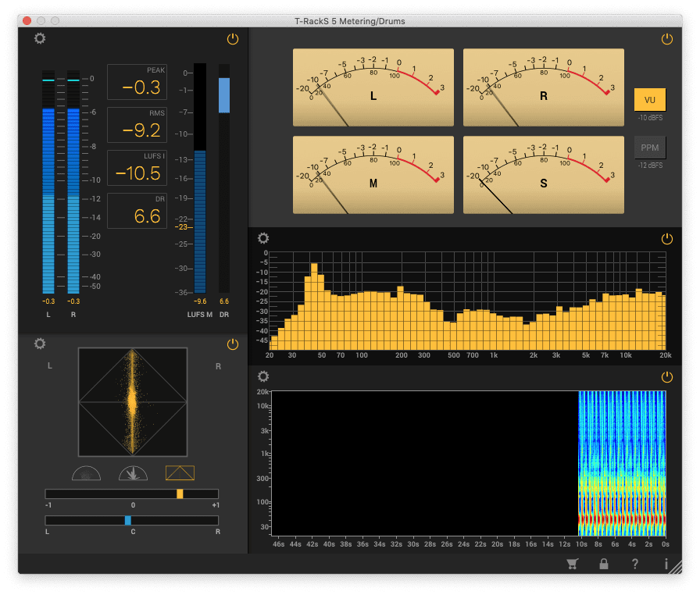Open the phase scope settings gear
This screenshot has height=595, width=700.
[40, 344]
